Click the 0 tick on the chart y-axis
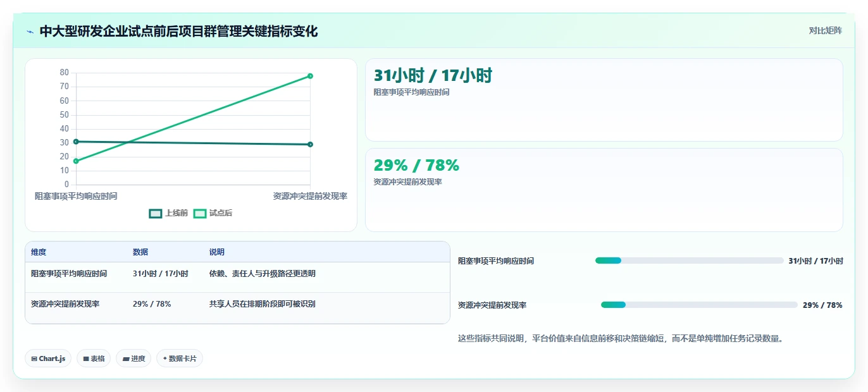The height and width of the screenshot is (392, 868). (x=66, y=184)
